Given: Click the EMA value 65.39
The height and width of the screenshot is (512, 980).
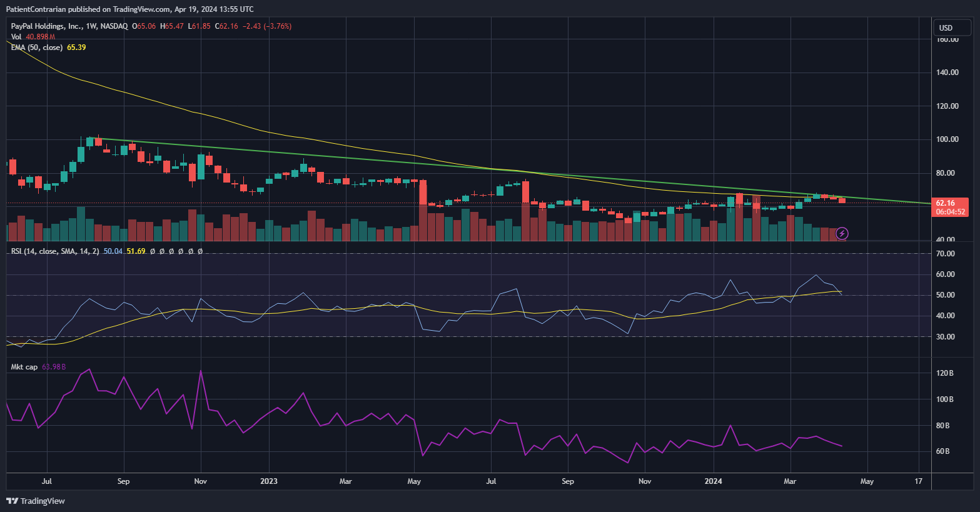Looking at the screenshot, I should click(x=76, y=48).
